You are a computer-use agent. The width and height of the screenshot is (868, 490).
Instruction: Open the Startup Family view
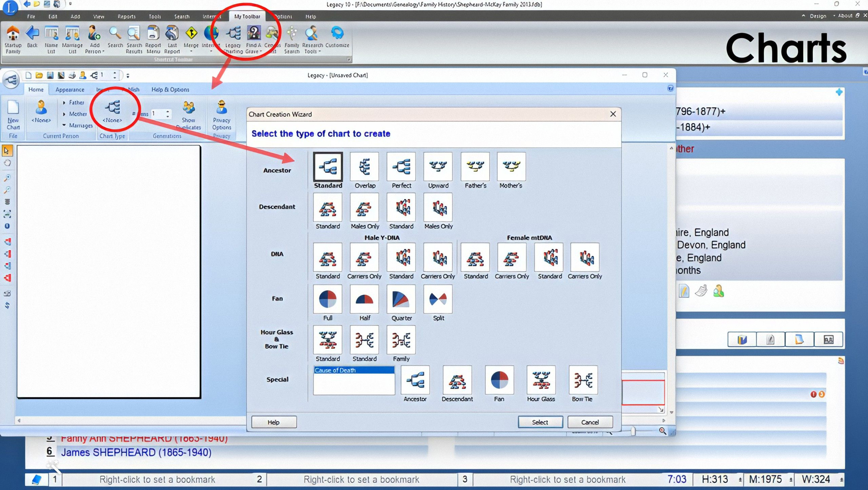click(x=12, y=39)
